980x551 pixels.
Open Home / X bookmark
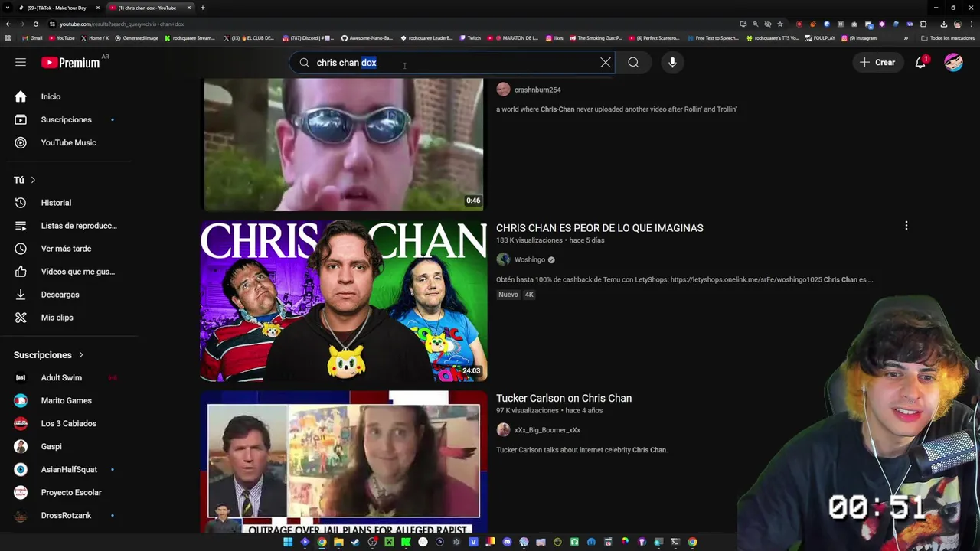[x=94, y=38]
